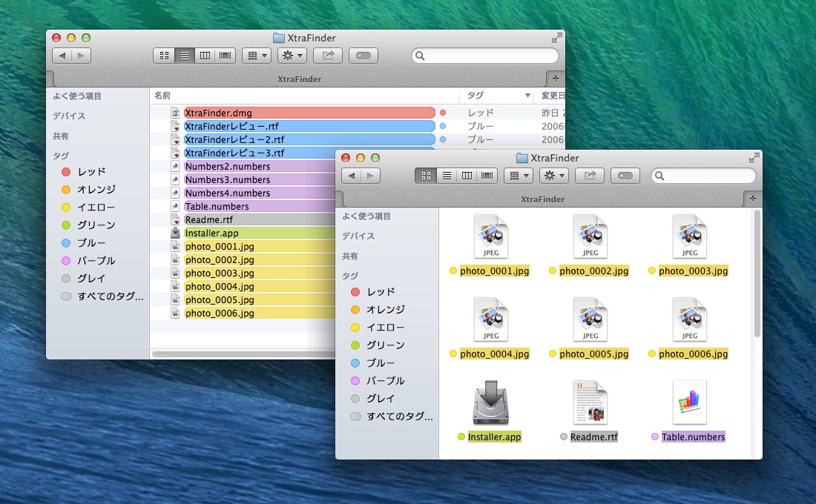Viewport: 816px width, 504px height.
Task: Click the edit tags button in rear window
Action: point(363,56)
